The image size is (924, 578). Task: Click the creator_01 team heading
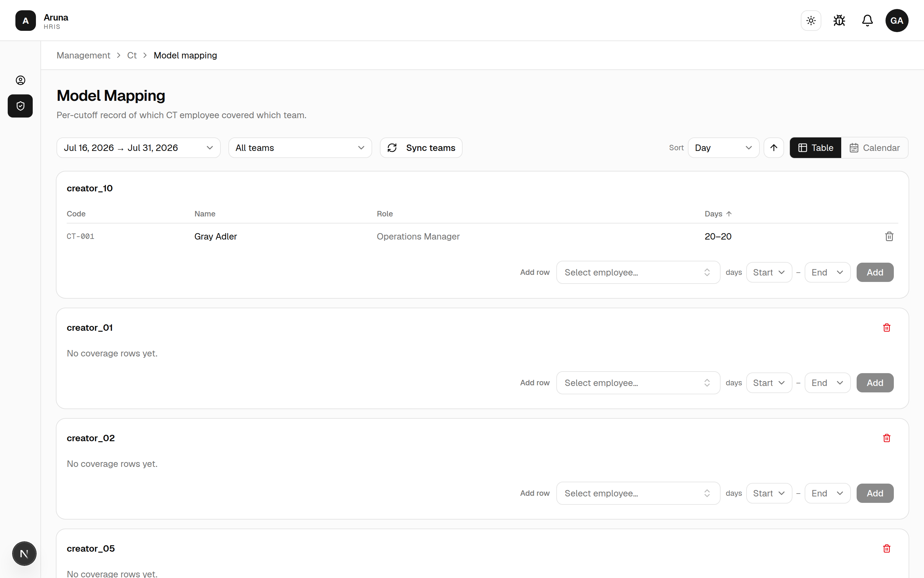(90, 328)
